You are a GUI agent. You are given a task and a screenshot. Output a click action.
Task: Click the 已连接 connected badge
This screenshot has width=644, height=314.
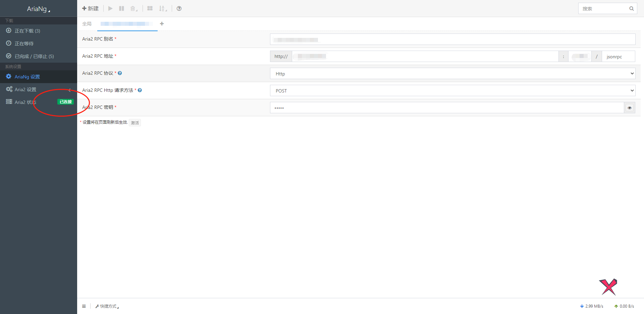coord(65,102)
